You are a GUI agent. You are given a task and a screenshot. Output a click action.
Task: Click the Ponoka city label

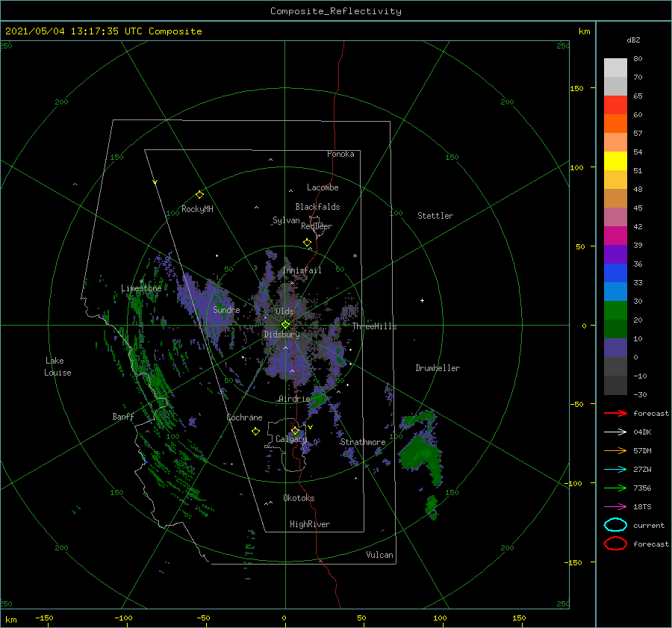(x=340, y=154)
